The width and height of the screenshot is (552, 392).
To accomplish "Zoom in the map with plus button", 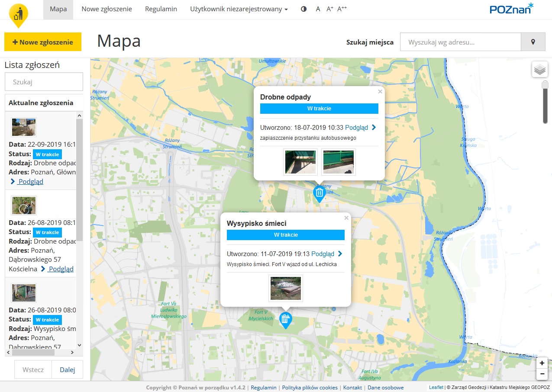I will point(542,363).
